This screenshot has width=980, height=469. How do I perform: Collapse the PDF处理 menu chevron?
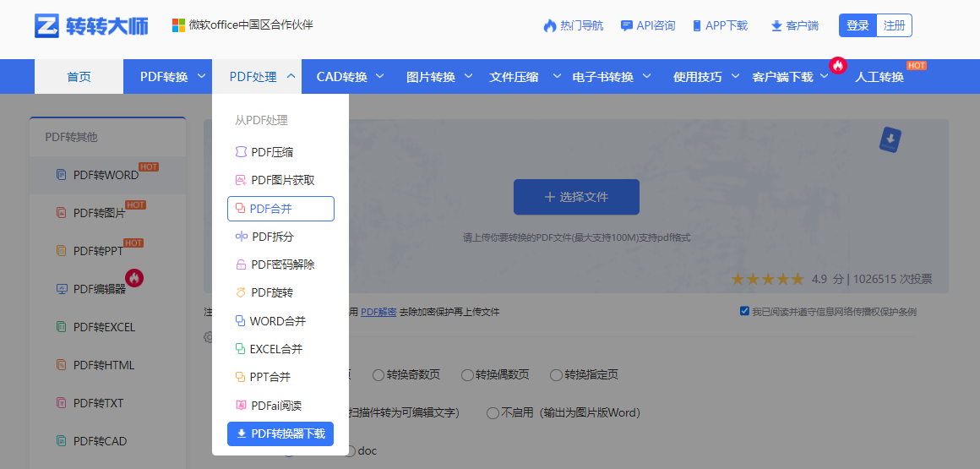pyautogui.click(x=291, y=76)
